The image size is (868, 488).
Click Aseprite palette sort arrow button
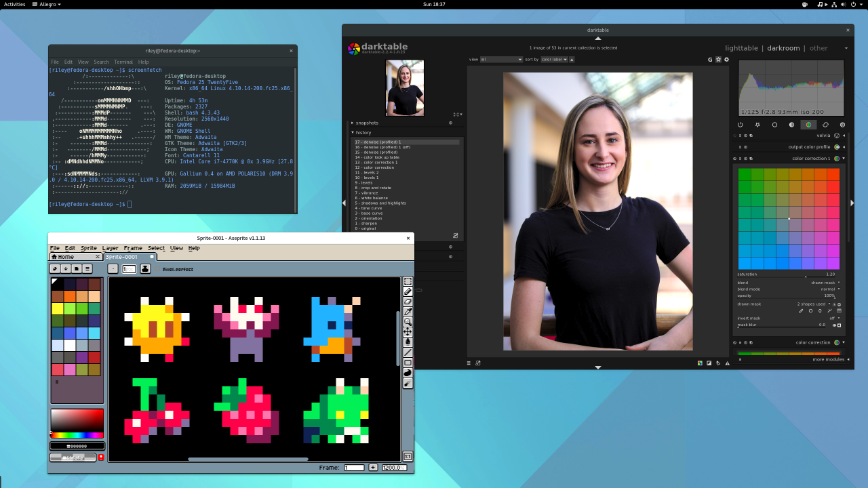[66, 269]
